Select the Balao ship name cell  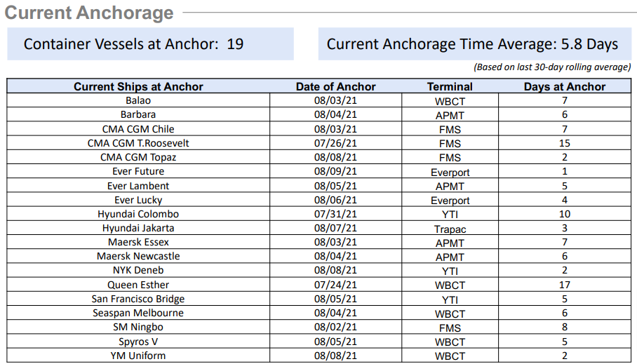(138, 101)
